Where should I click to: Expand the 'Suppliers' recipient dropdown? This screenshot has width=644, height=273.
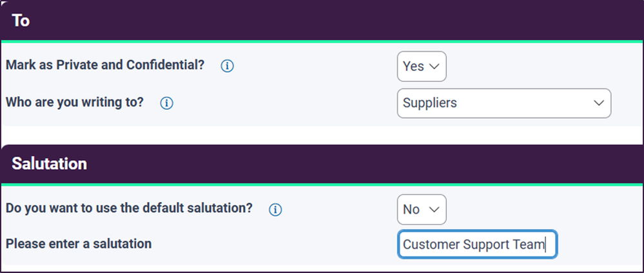[x=504, y=103]
